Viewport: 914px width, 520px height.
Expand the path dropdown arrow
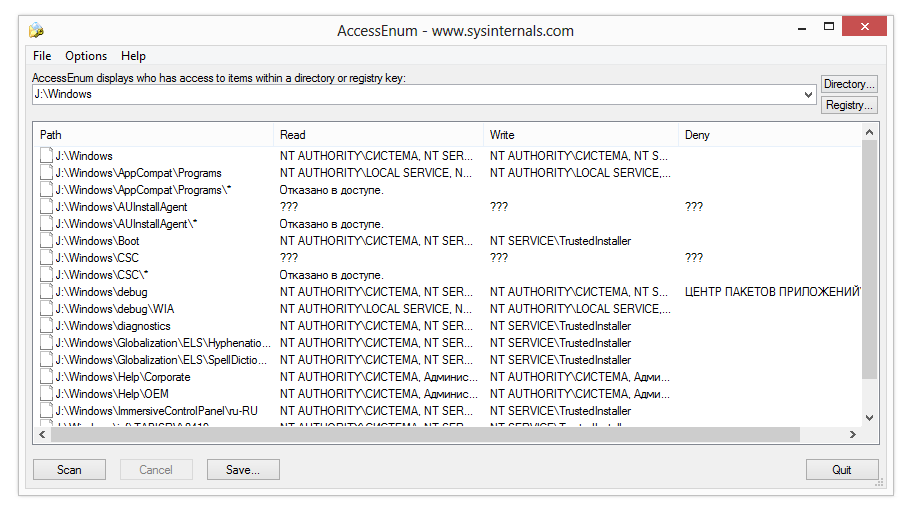[x=809, y=95]
